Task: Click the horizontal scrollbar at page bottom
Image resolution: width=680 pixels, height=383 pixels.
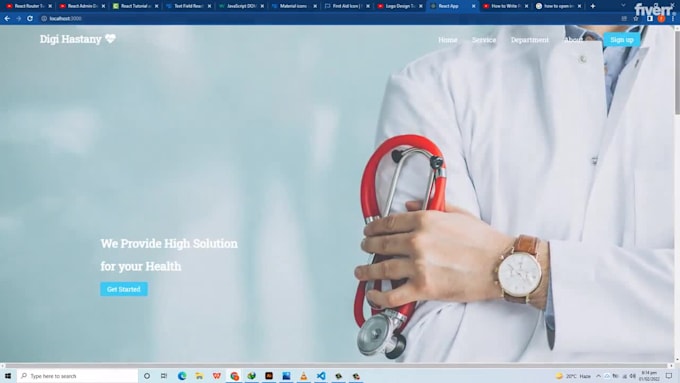Action: [336, 366]
